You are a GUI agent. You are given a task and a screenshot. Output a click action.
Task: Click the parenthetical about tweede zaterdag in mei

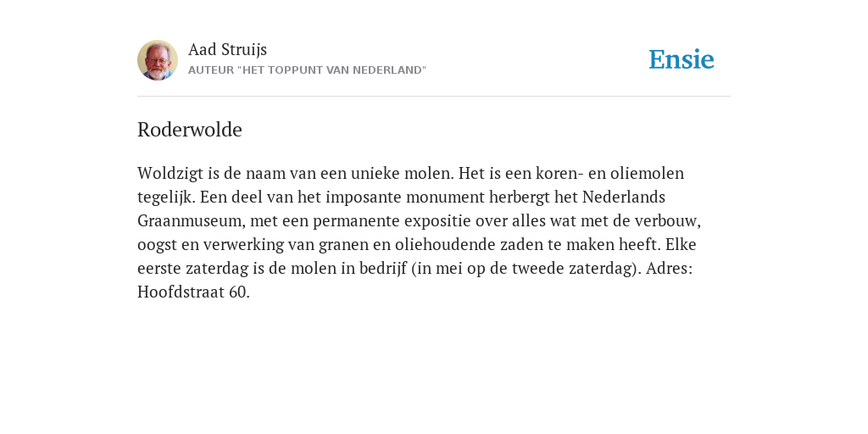tap(526, 269)
